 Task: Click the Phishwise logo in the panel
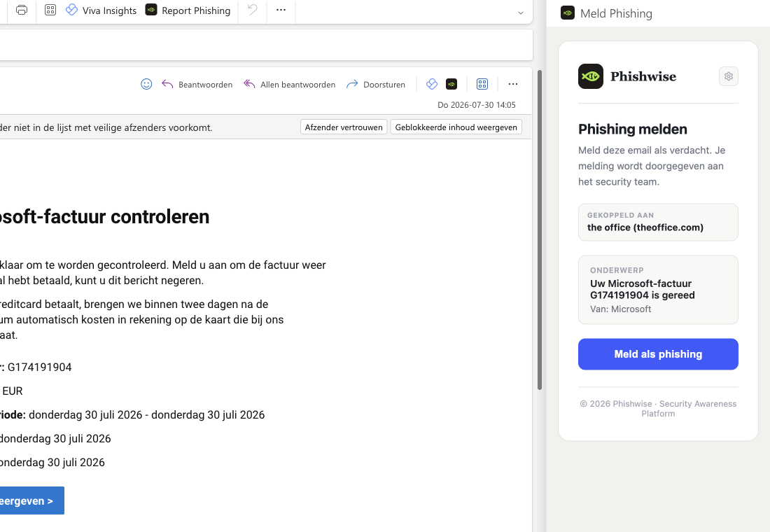click(x=591, y=76)
